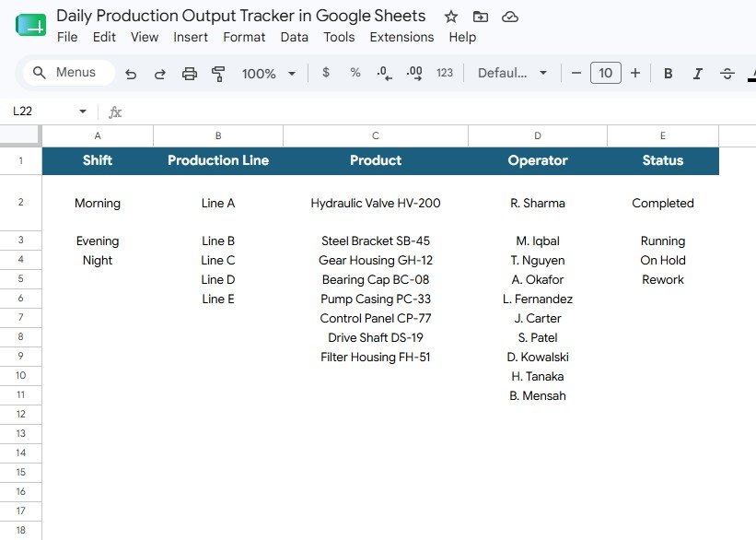The height and width of the screenshot is (540, 756).
Task: Click decrease decimal places icon
Action: coord(384,73)
